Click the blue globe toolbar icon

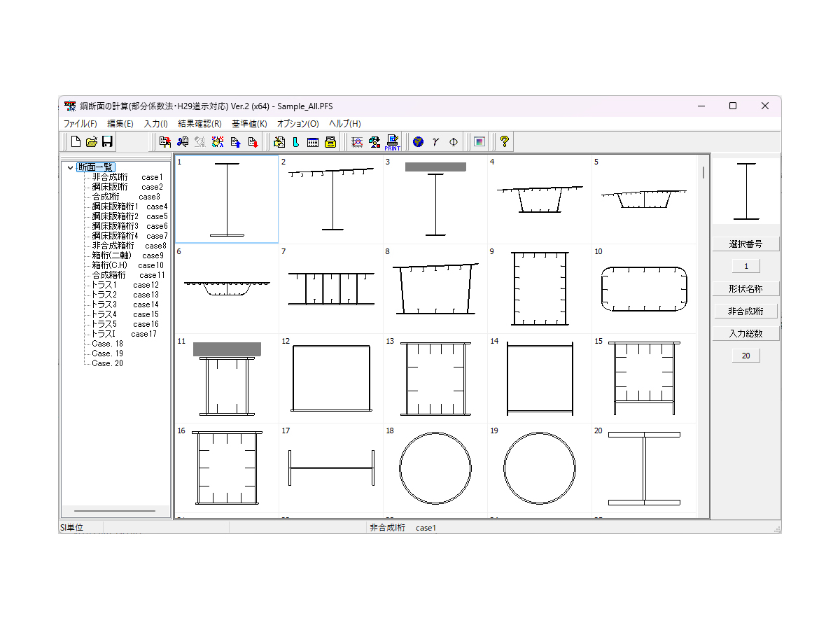point(419,142)
